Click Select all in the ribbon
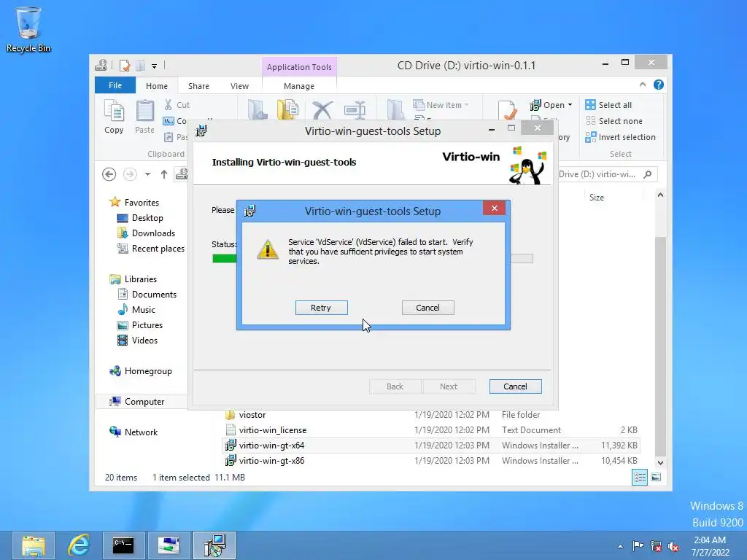747x560 pixels. pyautogui.click(x=609, y=105)
